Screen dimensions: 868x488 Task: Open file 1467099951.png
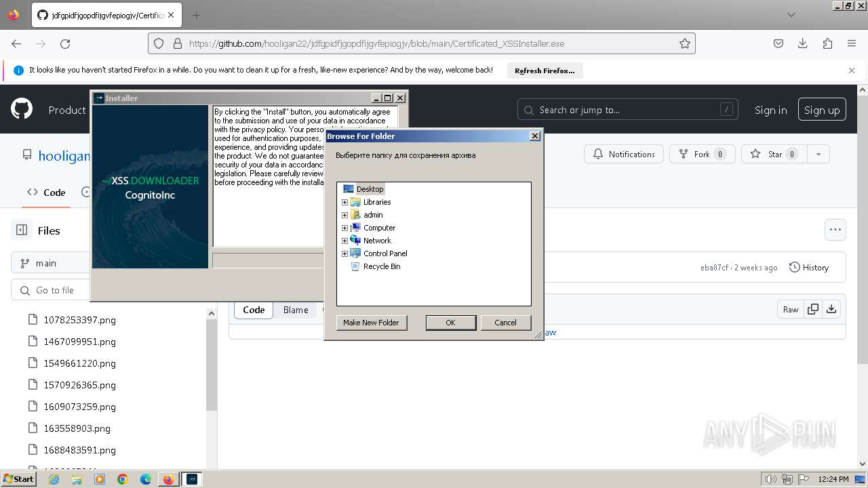79,342
